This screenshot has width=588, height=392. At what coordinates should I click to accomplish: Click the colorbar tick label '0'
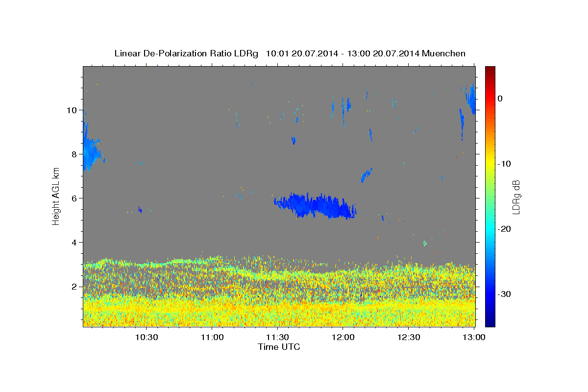[x=500, y=98]
